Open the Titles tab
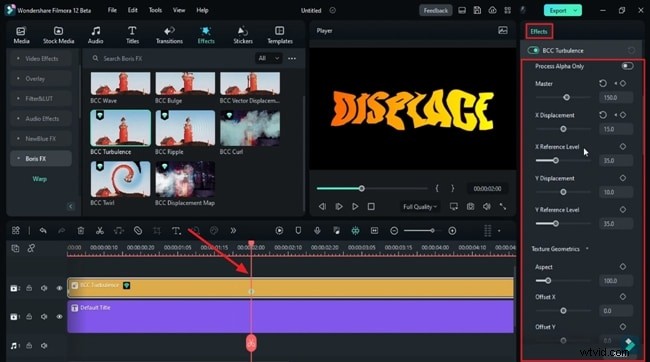This screenshot has height=362, width=650. coord(132,35)
